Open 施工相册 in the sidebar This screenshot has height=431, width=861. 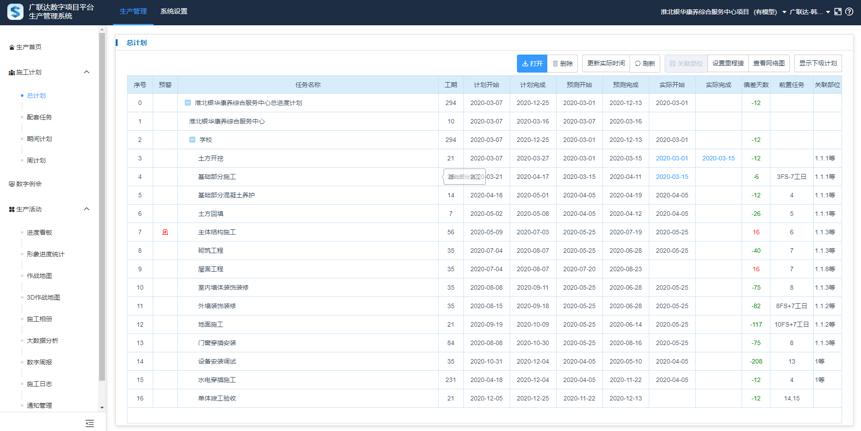pos(39,319)
